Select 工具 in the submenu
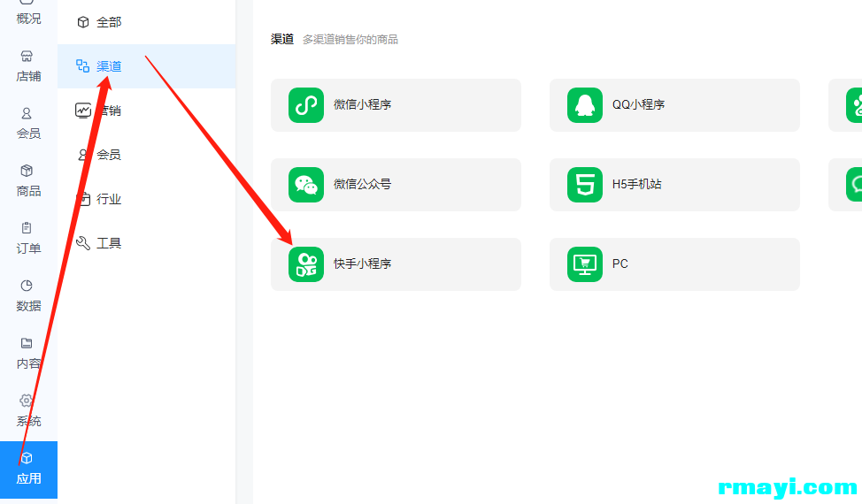This screenshot has width=862, height=504. coord(109,243)
